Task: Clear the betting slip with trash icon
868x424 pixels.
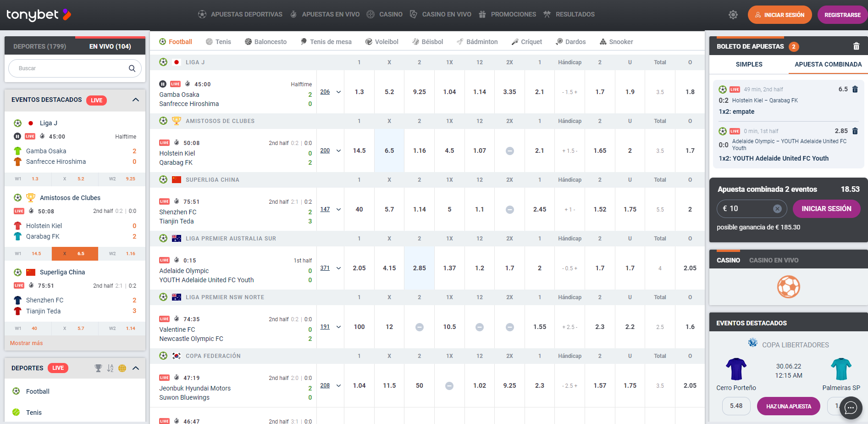Action: [856, 46]
